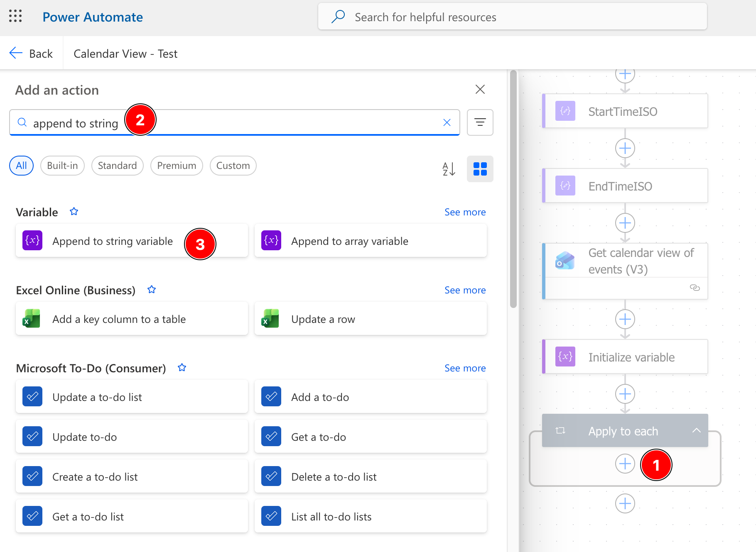Click the Search for helpful resources box
Screen dimensions: 756x552
coord(512,17)
